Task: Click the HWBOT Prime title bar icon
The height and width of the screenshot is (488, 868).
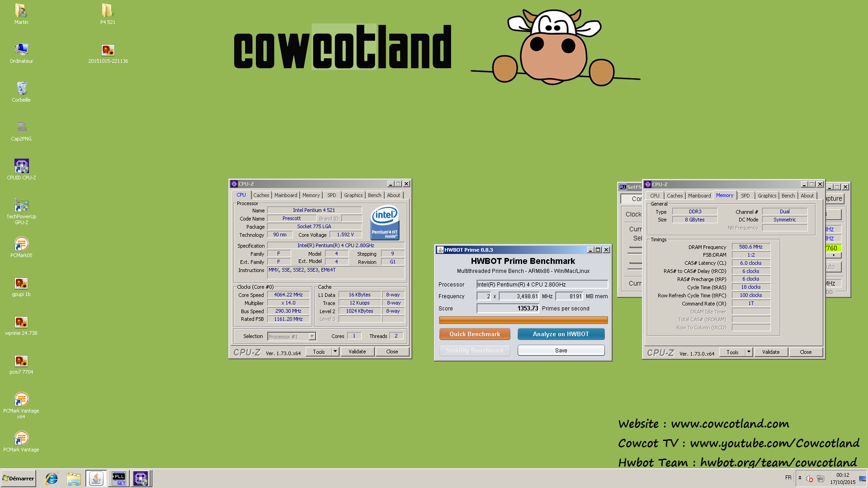Action: 440,250
